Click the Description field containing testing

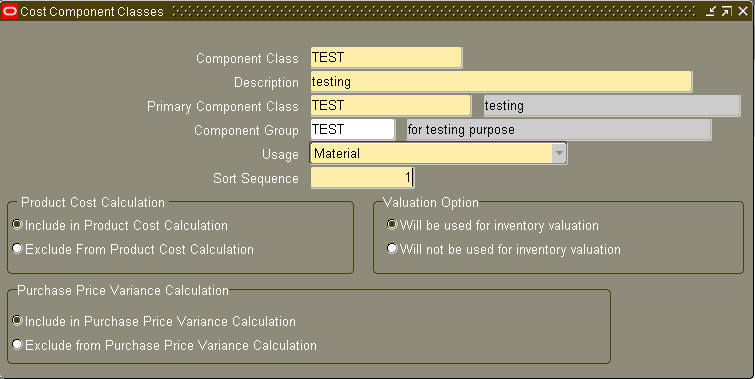click(x=501, y=82)
